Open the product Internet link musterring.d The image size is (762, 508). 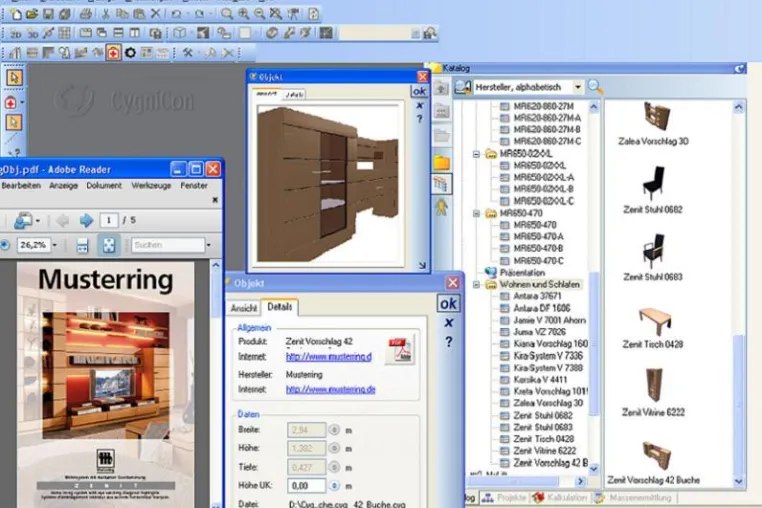[x=329, y=357]
